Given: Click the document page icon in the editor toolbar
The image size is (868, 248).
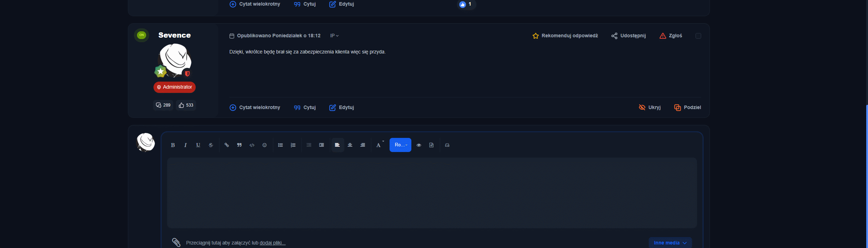Looking at the screenshot, I should [x=431, y=145].
